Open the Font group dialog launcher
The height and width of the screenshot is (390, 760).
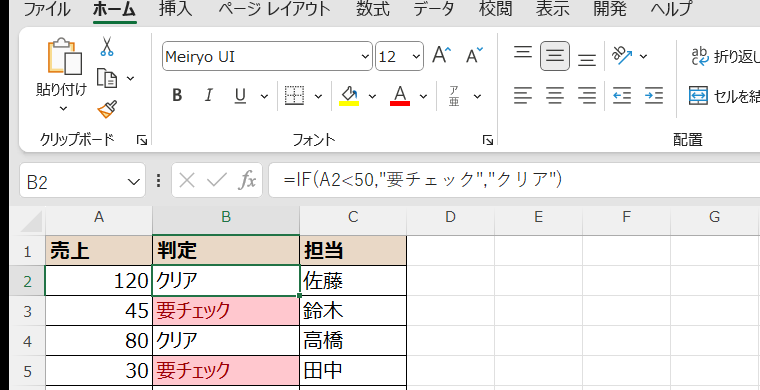pyautogui.click(x=488, y=140)
